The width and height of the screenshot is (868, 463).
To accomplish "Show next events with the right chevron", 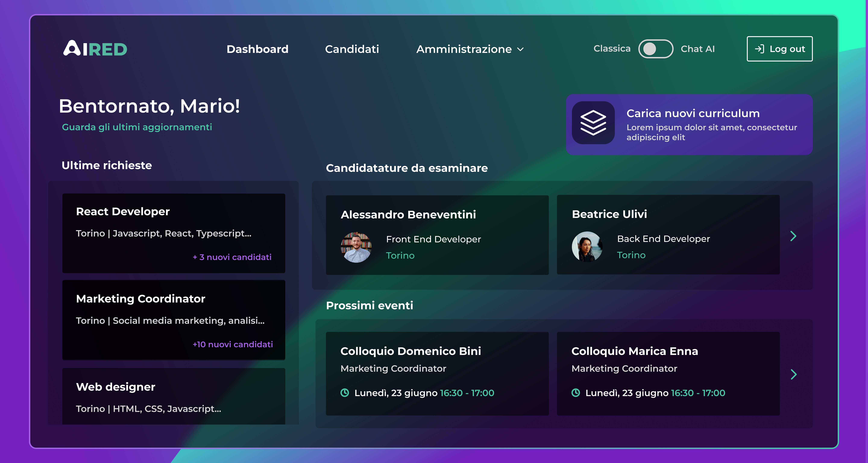I will tap(794, 374).
